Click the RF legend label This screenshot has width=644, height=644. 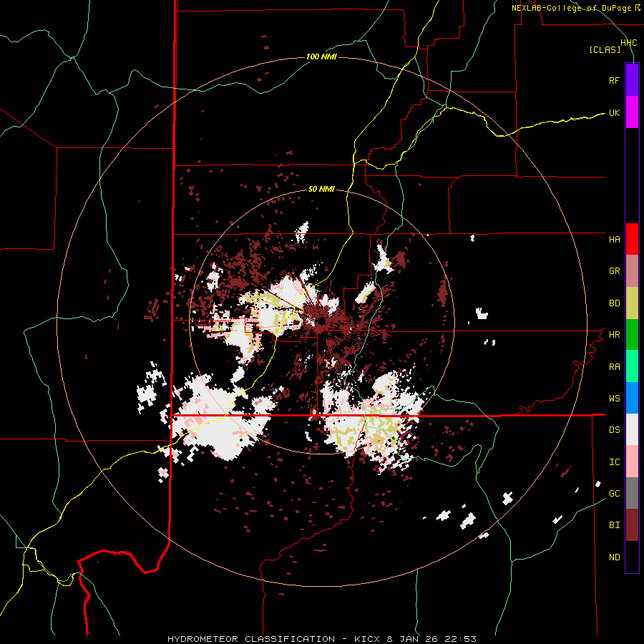pos(614,80)
